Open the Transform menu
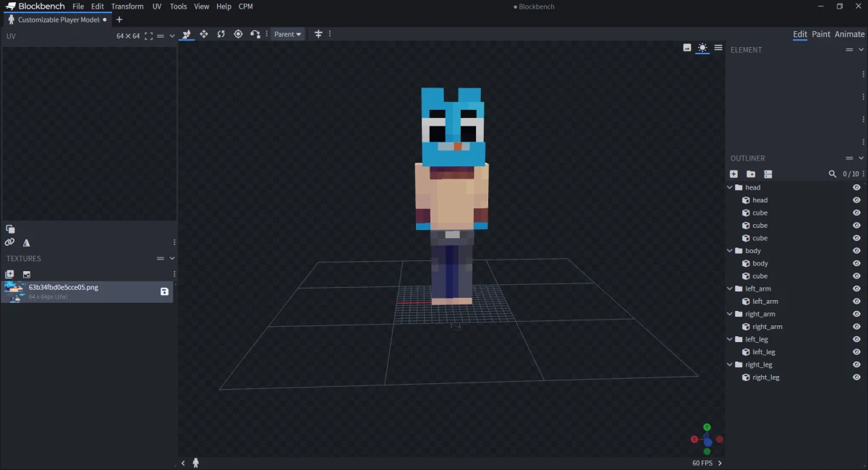The image size is (868, 470). (127, 7)
